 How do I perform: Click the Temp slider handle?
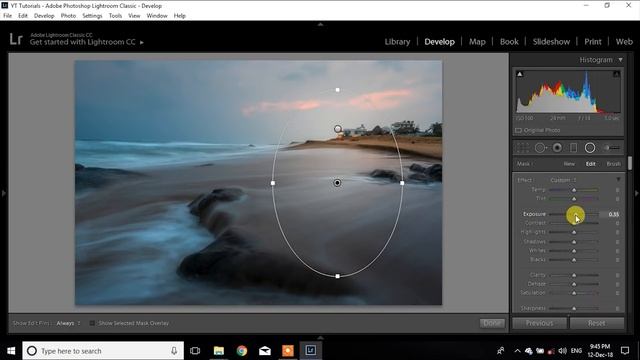[x=574, y=190]
